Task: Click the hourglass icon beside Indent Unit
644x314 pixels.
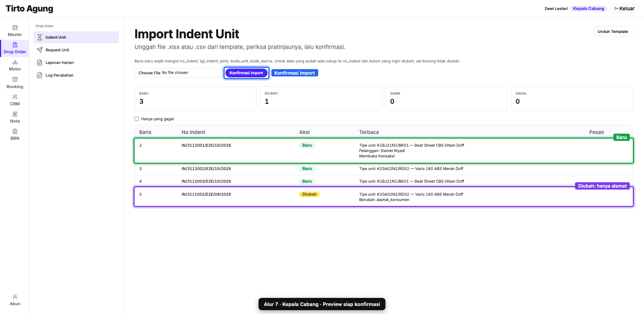Action: point(39,37)
